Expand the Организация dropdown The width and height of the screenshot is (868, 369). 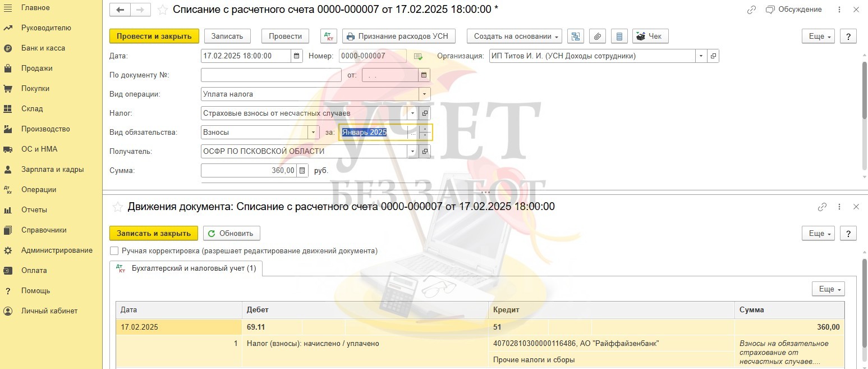point(701,56)
